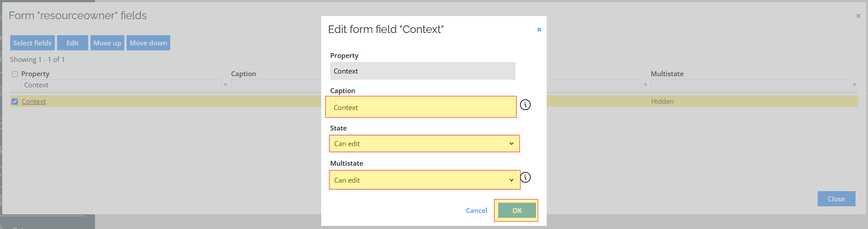Click the Move down button
The height and width of the screenshot is (229, 868).
148,43
